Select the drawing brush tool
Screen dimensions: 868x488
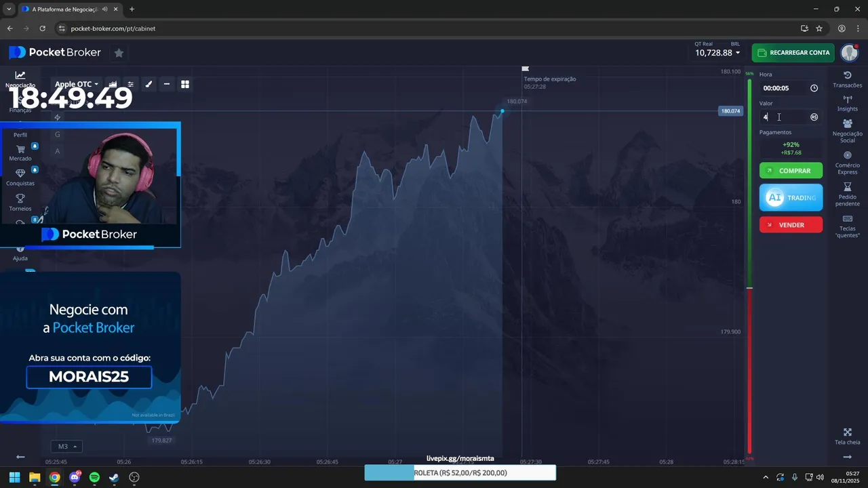(x=149, y=84)
